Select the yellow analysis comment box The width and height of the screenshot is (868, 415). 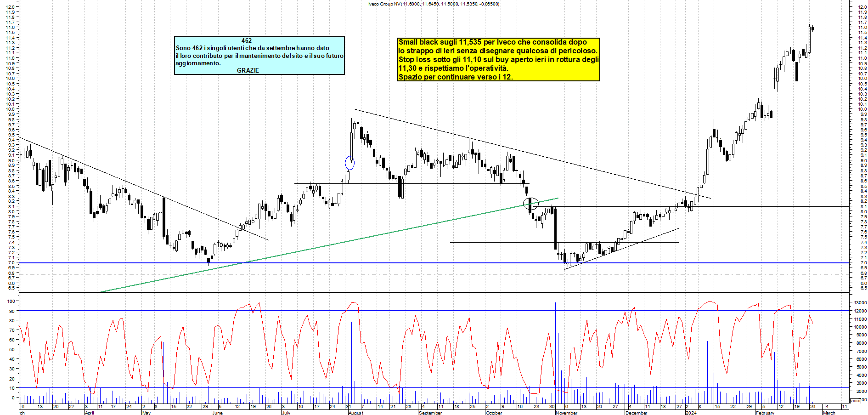tap(498, 59)
